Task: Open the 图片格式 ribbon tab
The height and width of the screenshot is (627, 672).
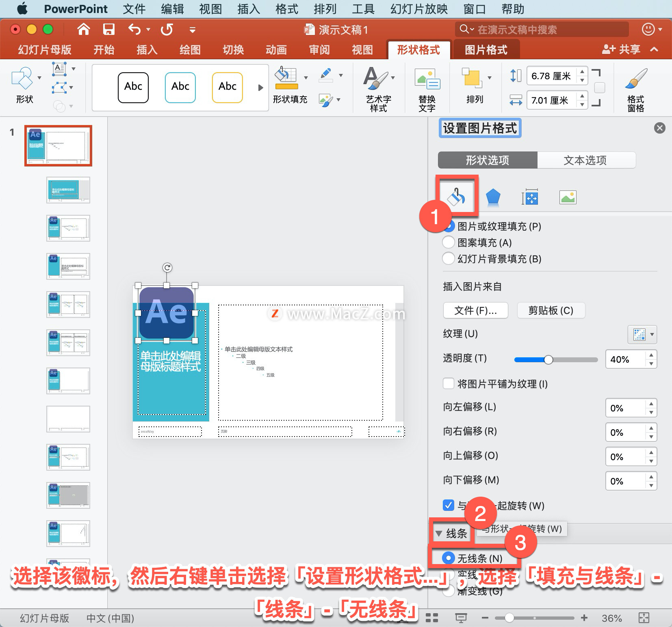Action: tap(486, 50)
